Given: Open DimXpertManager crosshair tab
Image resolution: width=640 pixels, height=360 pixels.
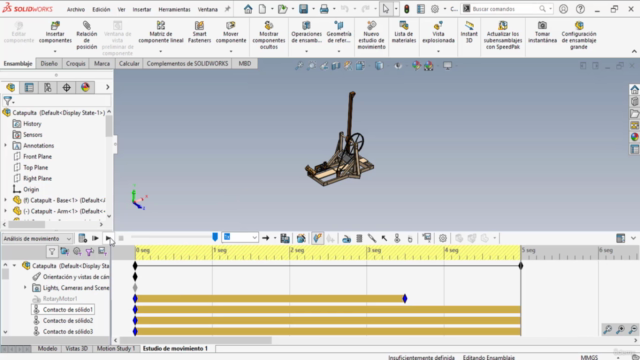Looking at the screenshot, I should 67,87.
